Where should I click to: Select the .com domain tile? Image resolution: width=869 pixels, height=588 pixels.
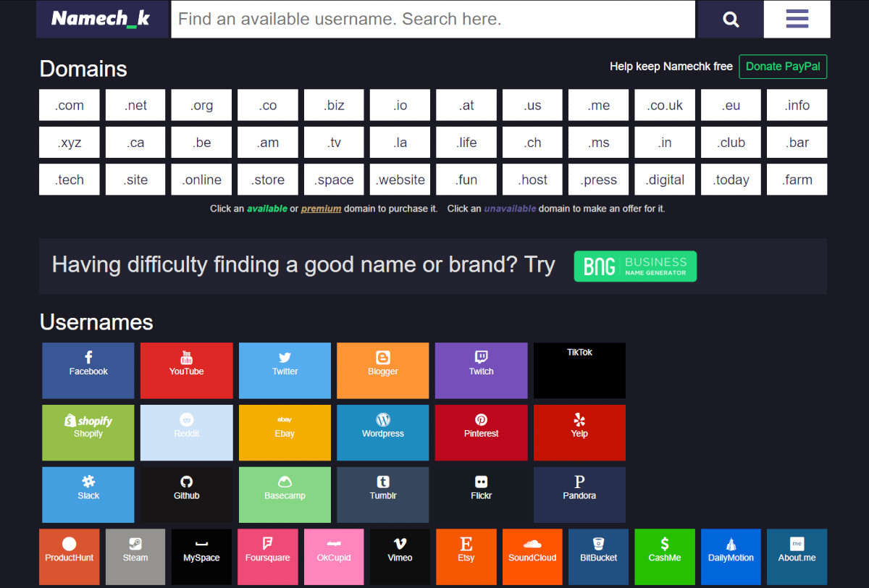pos(70,105)
